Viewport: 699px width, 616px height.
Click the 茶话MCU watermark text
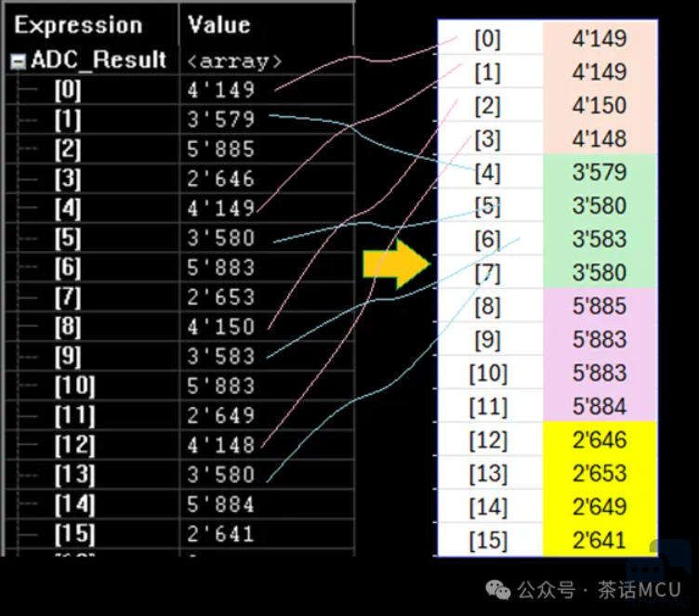640,590
